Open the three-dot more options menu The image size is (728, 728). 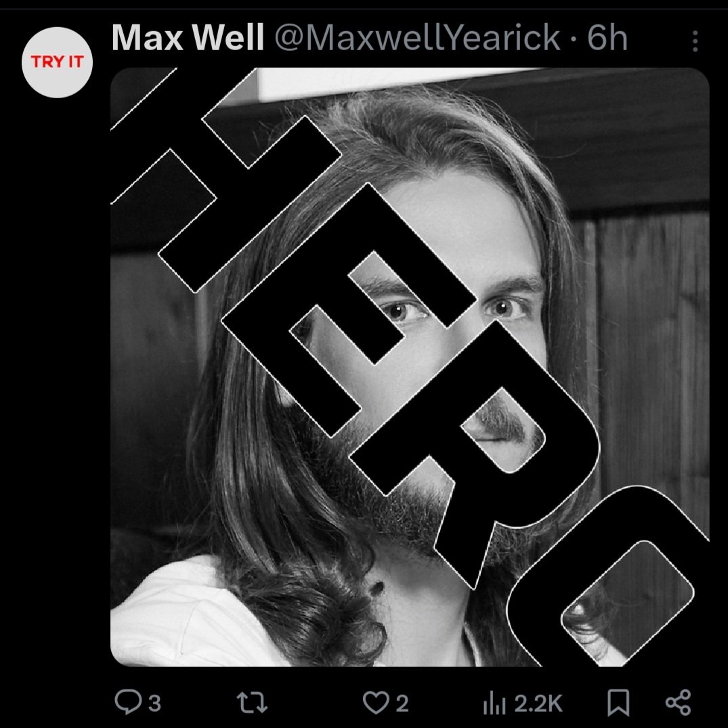695,41
